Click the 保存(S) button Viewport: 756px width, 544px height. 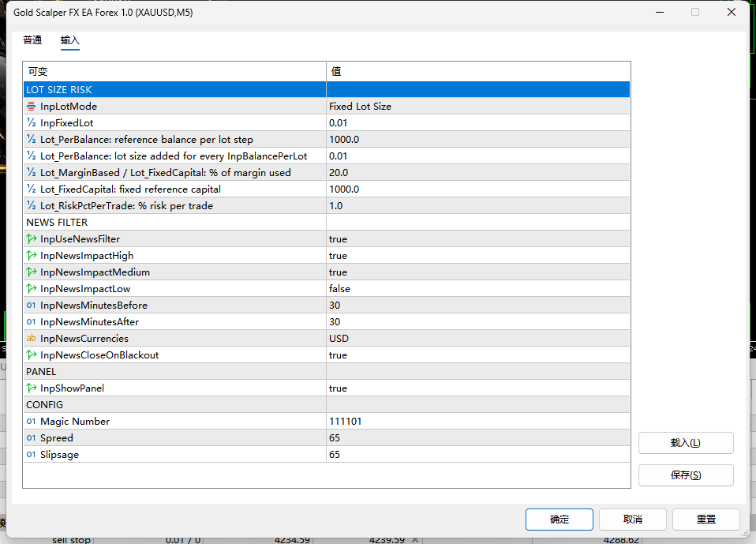coord(686,475)
